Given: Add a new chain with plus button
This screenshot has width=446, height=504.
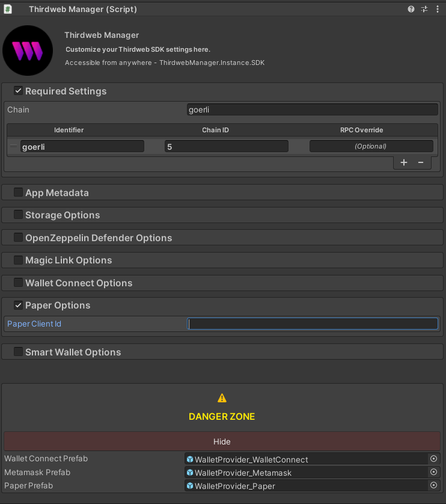Looking at the screenshot, I should click(x=404, y=162).
